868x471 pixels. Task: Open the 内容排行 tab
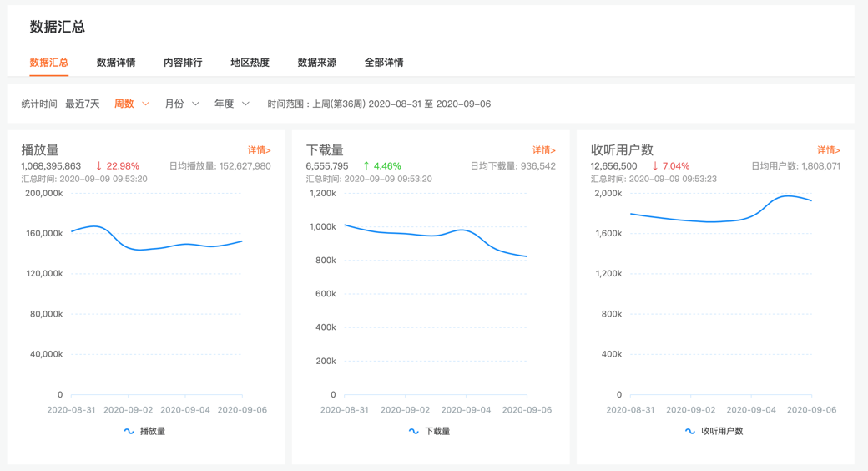183,63
